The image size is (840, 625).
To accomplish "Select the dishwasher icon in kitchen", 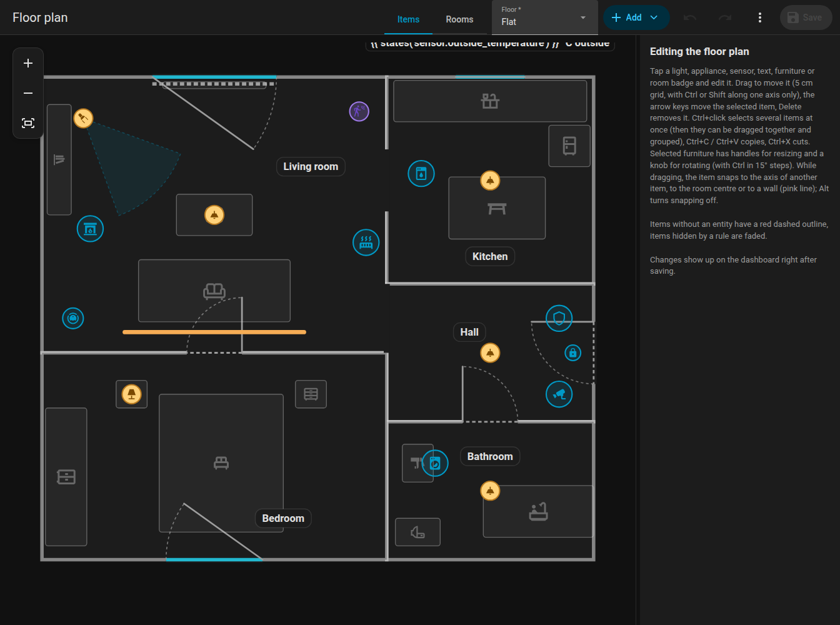I will point(421,174).
